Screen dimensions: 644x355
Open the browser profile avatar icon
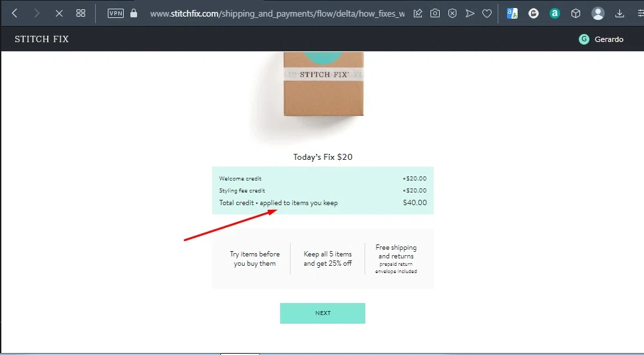click(x=598, y=13)
